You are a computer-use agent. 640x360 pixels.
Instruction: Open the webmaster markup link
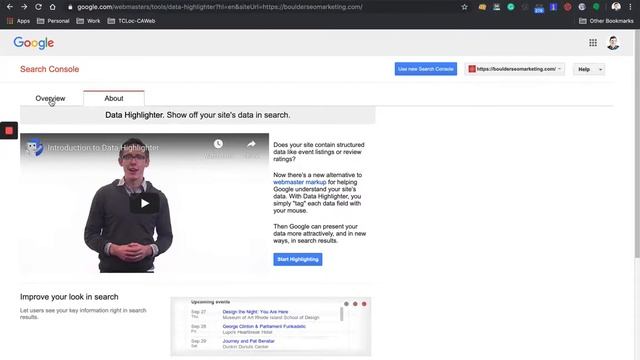pos(300,182)
